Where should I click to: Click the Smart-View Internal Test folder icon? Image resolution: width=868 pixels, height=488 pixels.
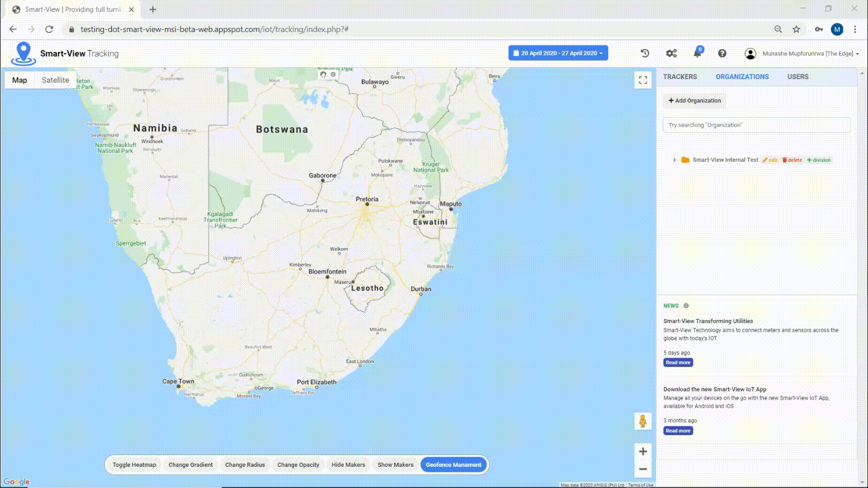pos(685,160)
